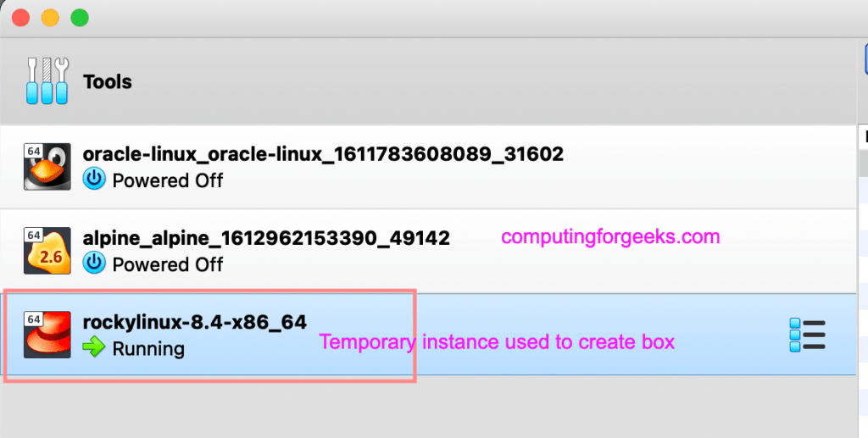Select the rockylinux-8.4-x86_64 VM name
The width and height of the screenshot is (868, 438).
click(195, 322)
